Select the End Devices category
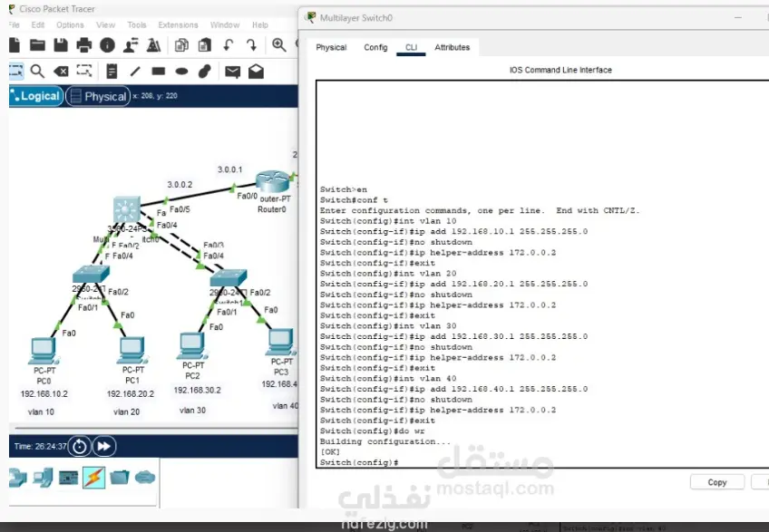 click(x=44, y=477)
